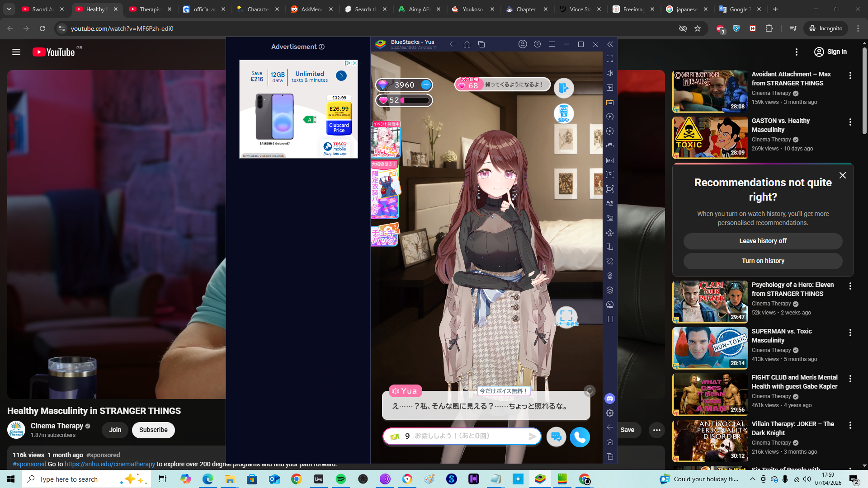Open options for Villain Therapy JOKER video
This screenshot has width=868, height=488.
coord(850,425)
